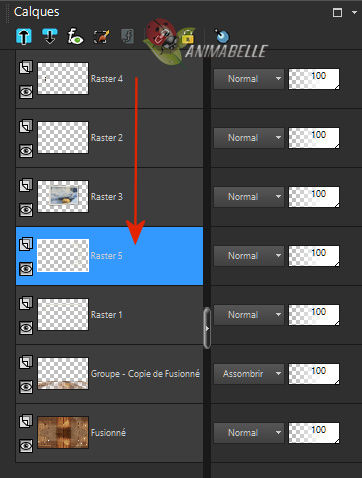Screen dimensions: 362x478
Task: Click the blue flask icon in toolbar
Action: [x=222, y=35]
